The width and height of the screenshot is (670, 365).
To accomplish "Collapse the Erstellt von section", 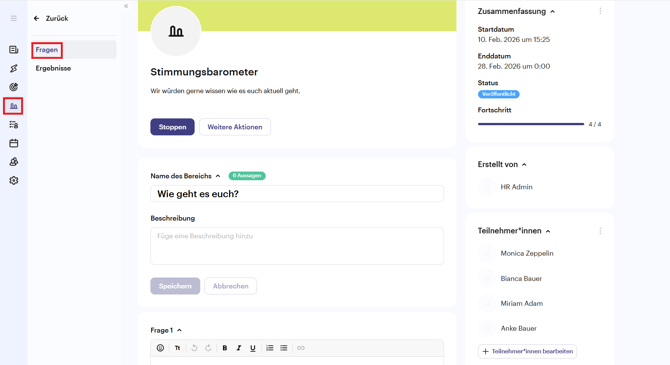I will click(x=524, y=165).
